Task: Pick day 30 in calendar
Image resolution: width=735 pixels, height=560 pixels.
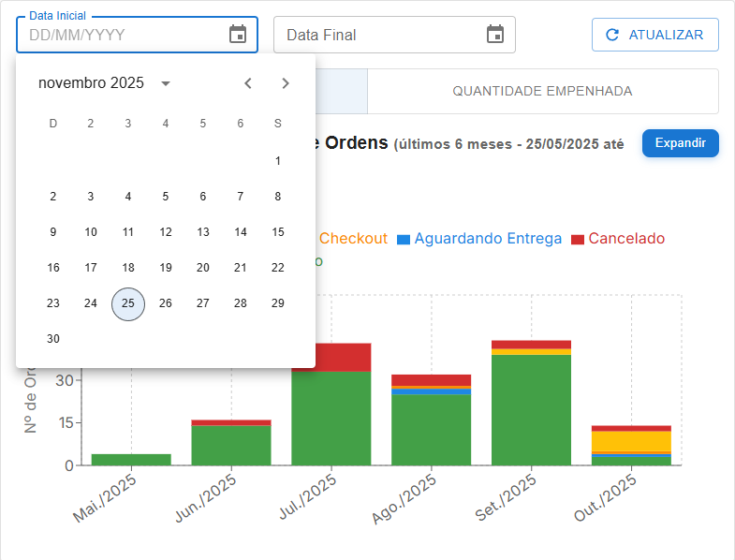Action: coord(53,339)
